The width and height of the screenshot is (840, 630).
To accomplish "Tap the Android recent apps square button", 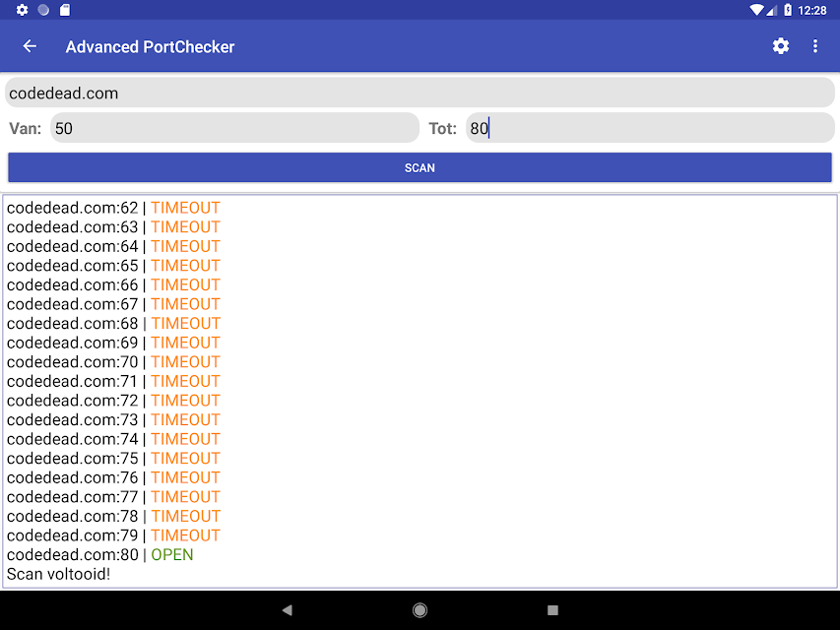I will 552,609.
